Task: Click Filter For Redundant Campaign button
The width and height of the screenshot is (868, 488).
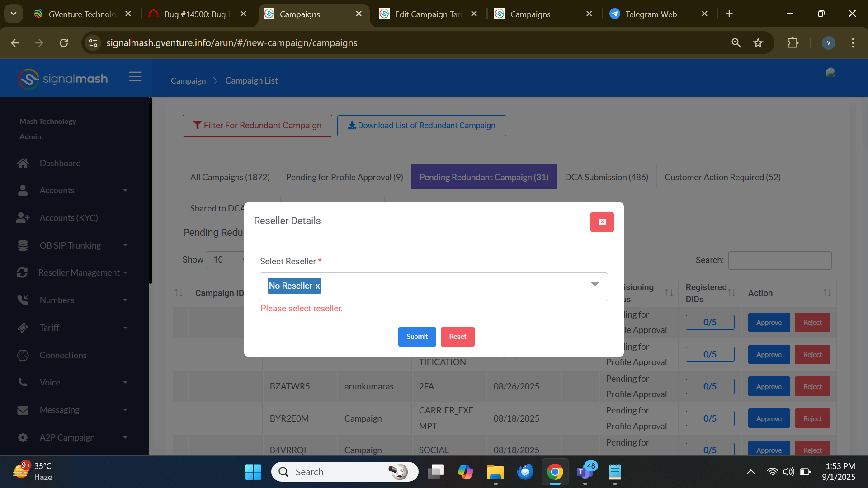Action: pos(257,126)
